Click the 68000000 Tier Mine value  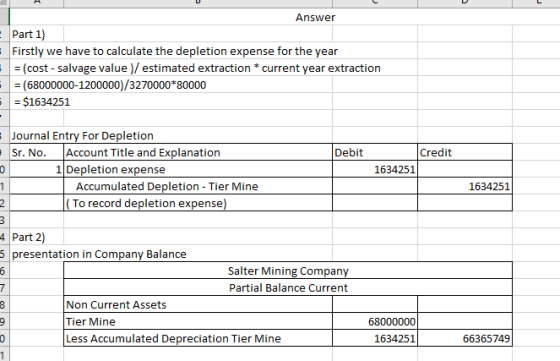[x=375, y=321]
